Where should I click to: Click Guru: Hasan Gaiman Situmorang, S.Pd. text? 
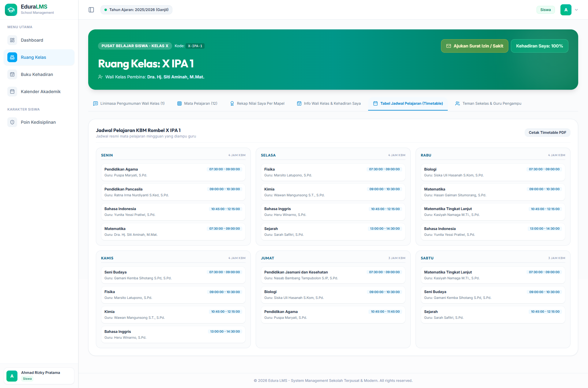[455, 195]
